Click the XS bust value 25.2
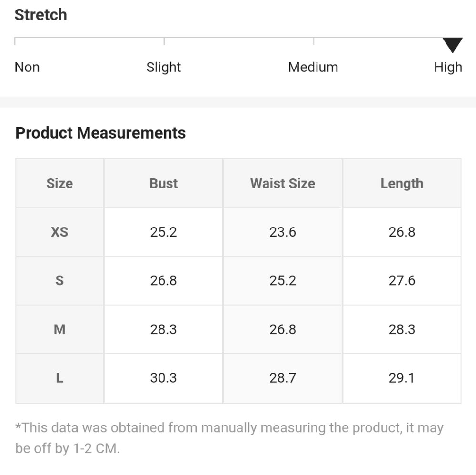Viewport: 476px width, 475px height. pyautogui.click(x=163, y=232)
